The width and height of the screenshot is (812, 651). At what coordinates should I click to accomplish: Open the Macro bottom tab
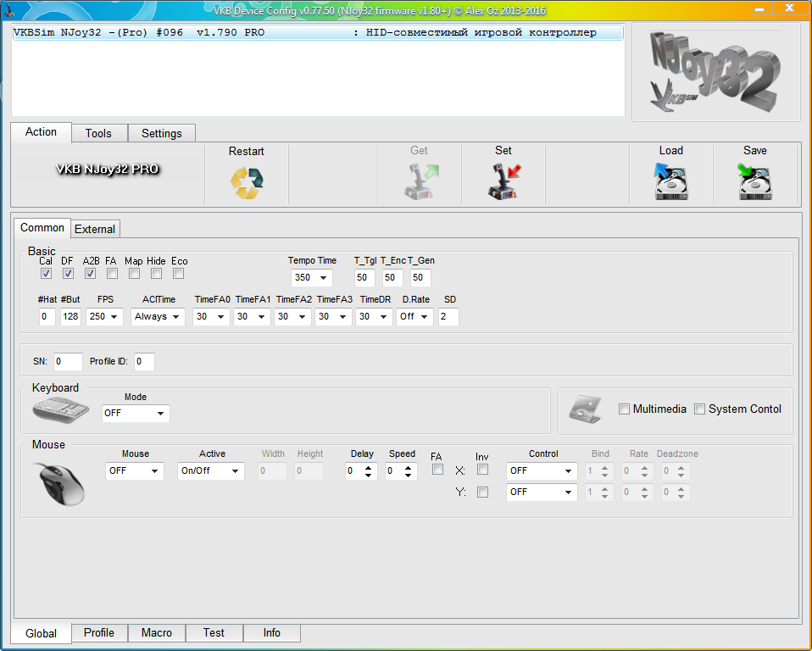pos(157,633)
